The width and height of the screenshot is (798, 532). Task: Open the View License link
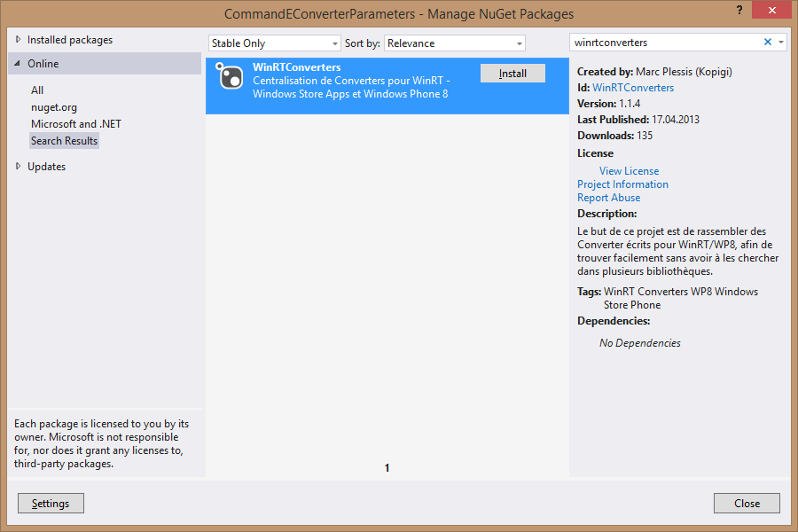(x=629, y=171)
